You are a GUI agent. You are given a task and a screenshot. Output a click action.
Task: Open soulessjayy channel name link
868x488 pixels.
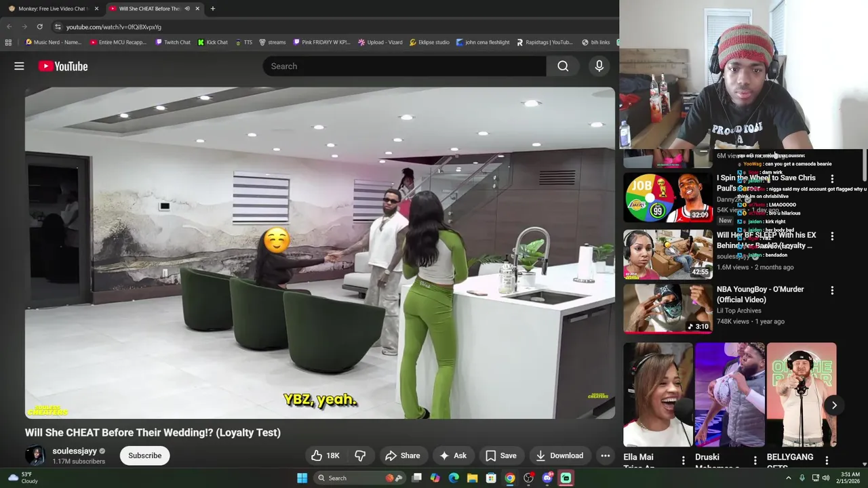click(75, 451)
